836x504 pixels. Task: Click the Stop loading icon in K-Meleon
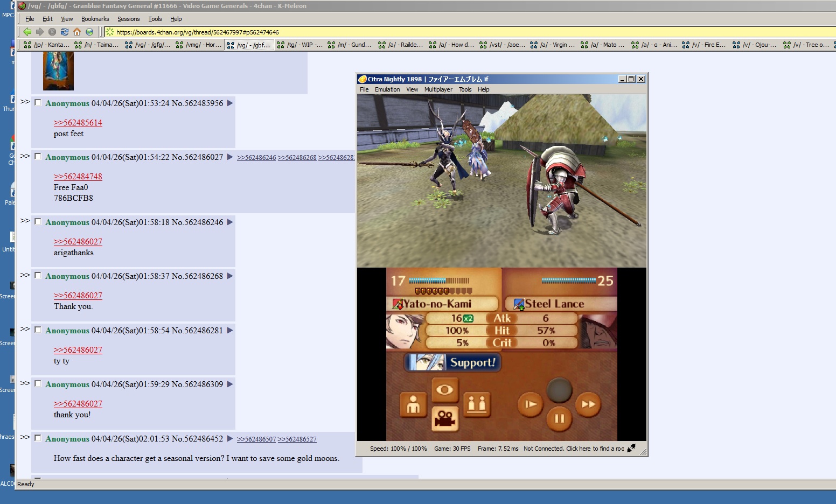52,32
